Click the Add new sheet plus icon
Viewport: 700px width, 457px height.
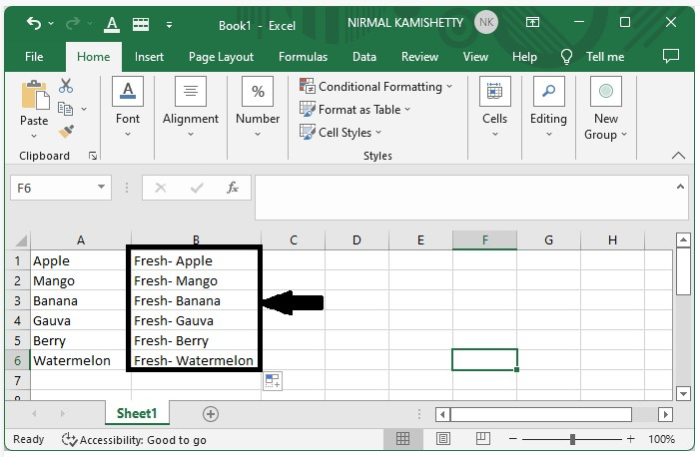click(210, 414)
